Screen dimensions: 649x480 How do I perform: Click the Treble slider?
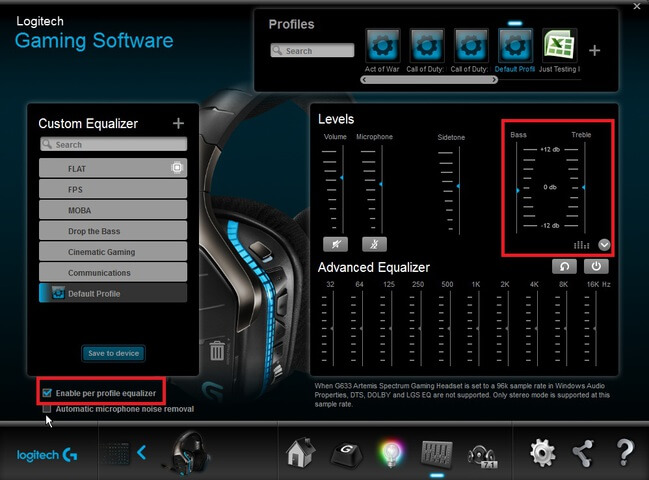pos(583,188)
